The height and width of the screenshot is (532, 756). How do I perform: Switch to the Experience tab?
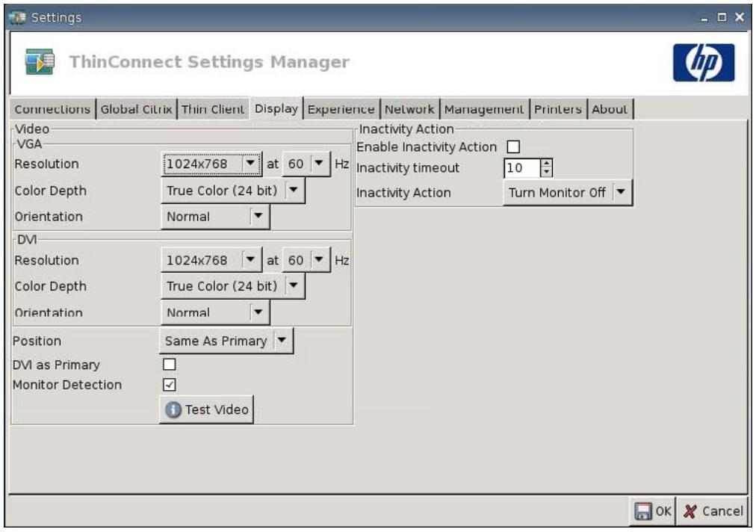[341, 109]
